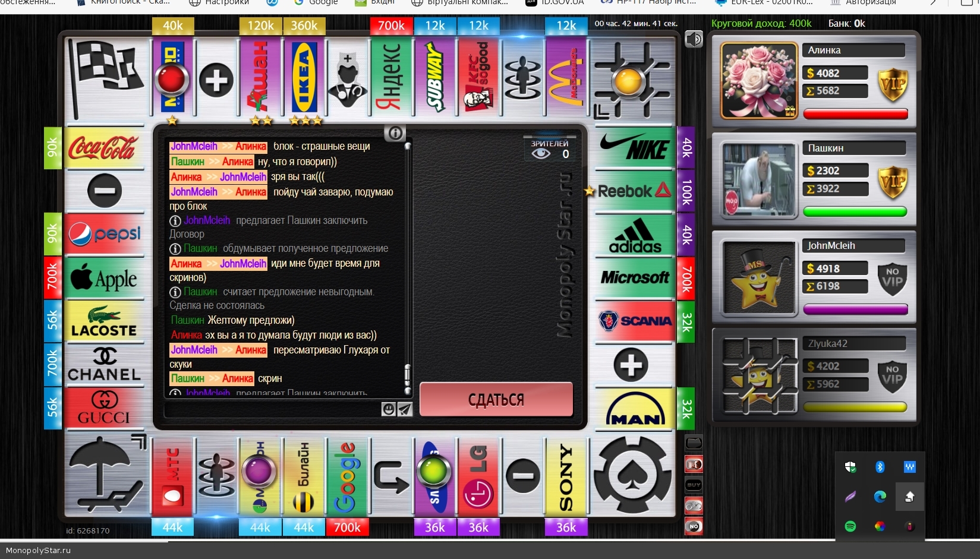Select the Scania property cell
The height and width of the screenshot is (559, 980).
(635, 321)
